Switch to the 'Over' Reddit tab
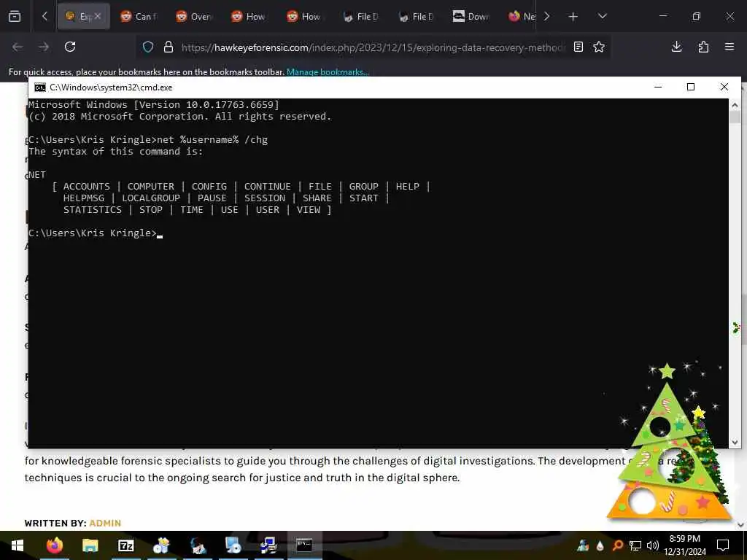This screenshot has width=747, height=560. pos(194,17)
